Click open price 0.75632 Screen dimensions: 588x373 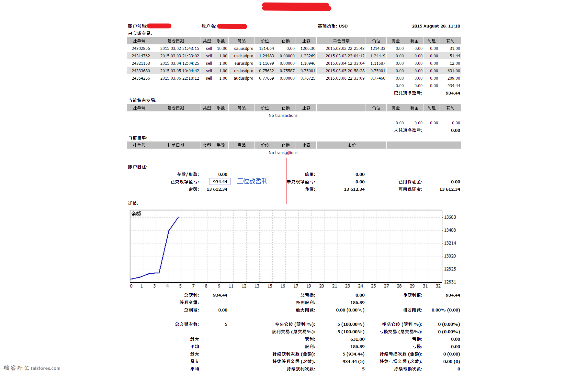pos(266,71)
